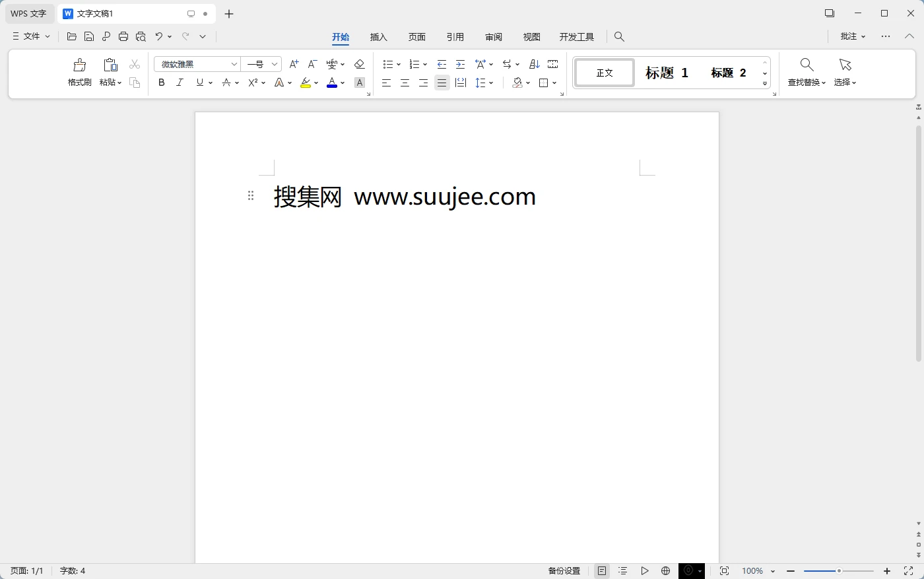Image resolution: width=924 pixels, height=579 pixels.
Task: Apply the 标题 1 style
Action: (667, 73)
